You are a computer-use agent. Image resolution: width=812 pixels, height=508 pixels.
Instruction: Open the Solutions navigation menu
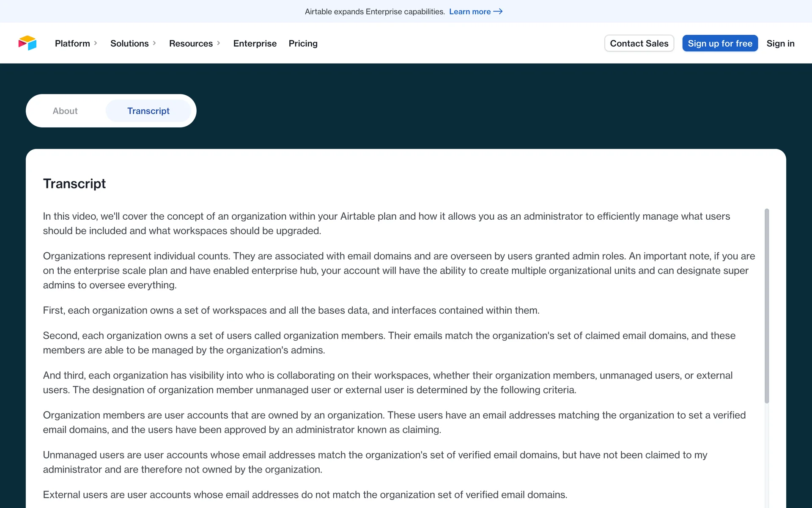[129, 43]
